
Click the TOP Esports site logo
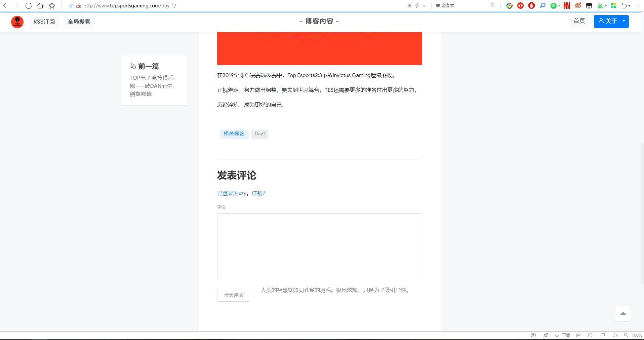(x=17, y=22)
